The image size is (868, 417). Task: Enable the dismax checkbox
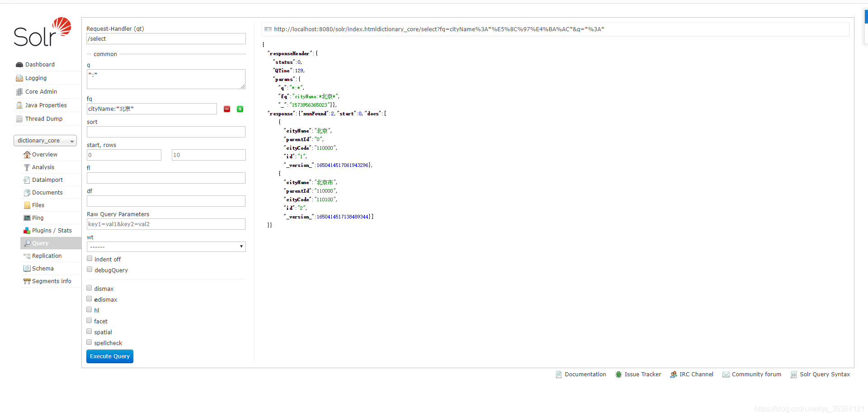tap(89, 288)
